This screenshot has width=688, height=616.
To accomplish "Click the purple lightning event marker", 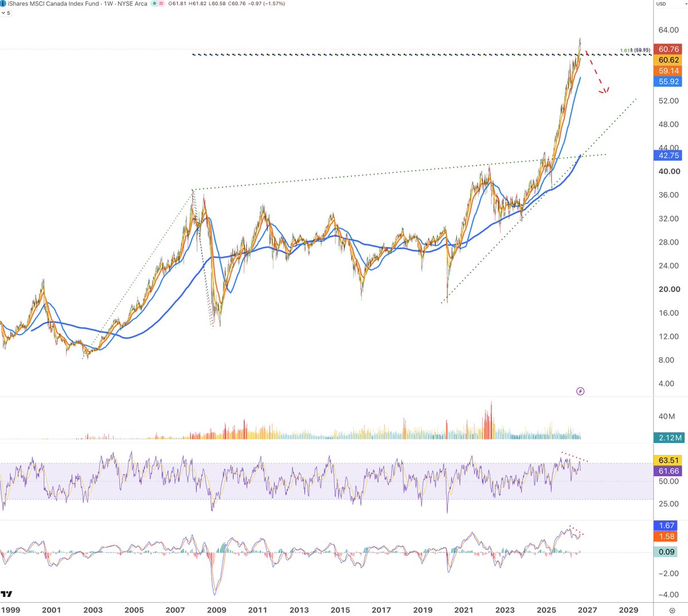I will click(x=580, y=391).
